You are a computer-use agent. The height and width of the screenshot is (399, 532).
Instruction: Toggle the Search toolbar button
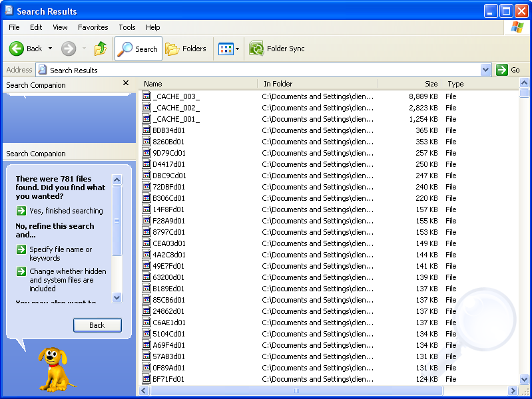(138, 49)
